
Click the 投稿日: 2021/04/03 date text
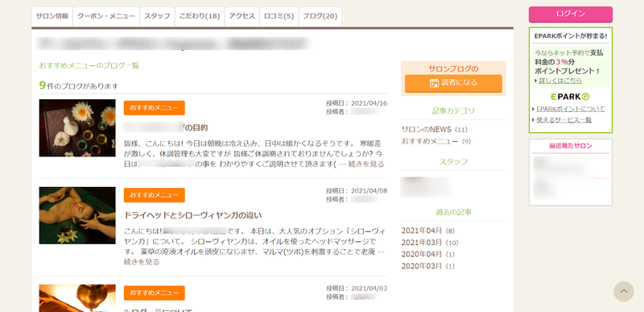click(357, 288)
